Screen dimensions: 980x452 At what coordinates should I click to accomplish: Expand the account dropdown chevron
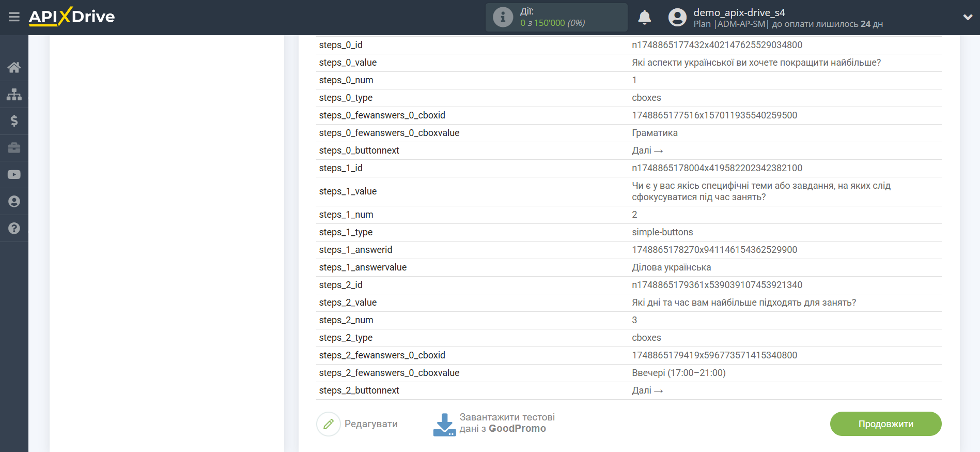[x=968, y=17]
